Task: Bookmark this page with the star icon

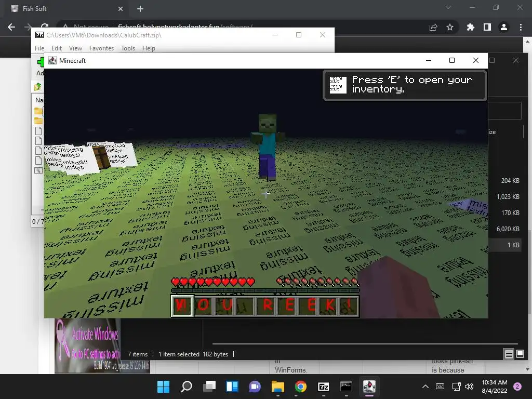Action: pyautogui.click(x=450, y=27)
